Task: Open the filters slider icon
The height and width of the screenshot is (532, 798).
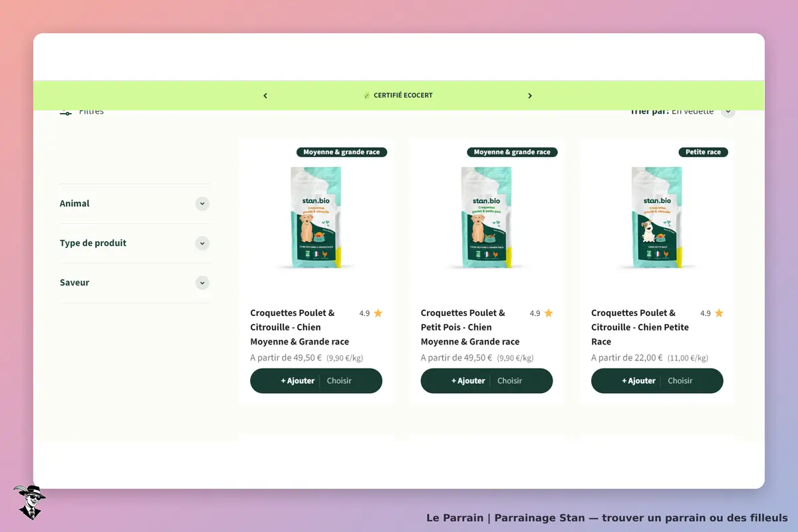Action: click(66, 112)
